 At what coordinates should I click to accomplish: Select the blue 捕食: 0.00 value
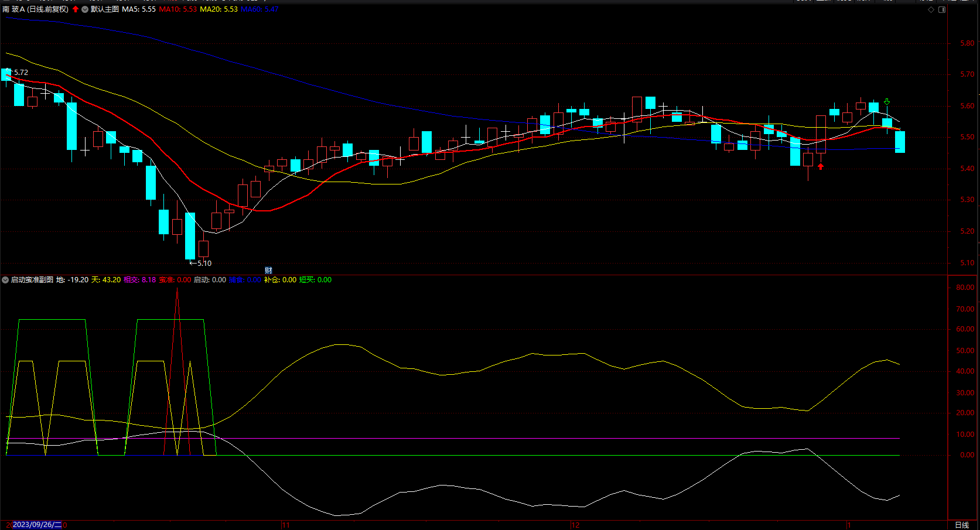245,280
